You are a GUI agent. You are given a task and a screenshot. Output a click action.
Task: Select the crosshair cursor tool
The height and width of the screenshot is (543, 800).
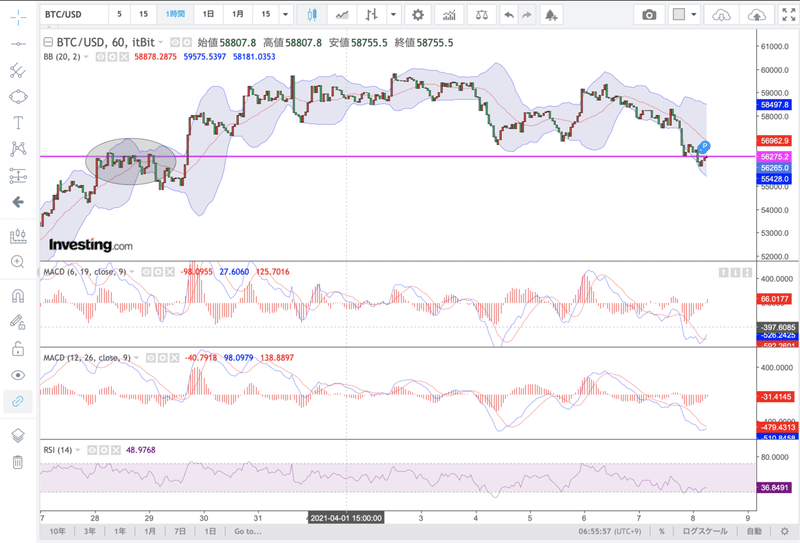click(x=18, y=17)
